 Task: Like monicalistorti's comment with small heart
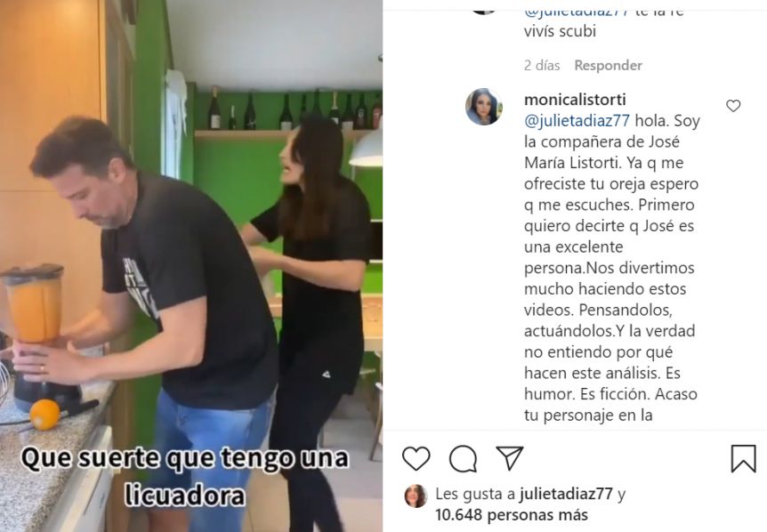pos(733,106)
